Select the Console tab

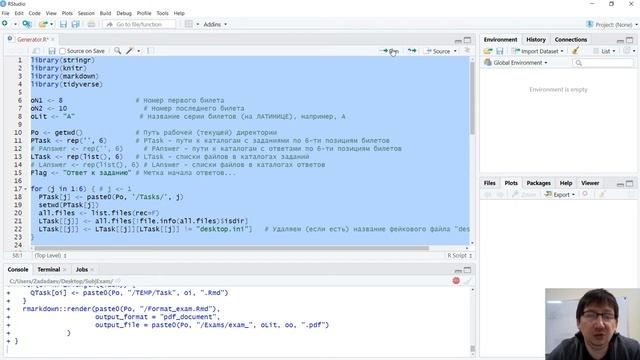click(18, 269)
